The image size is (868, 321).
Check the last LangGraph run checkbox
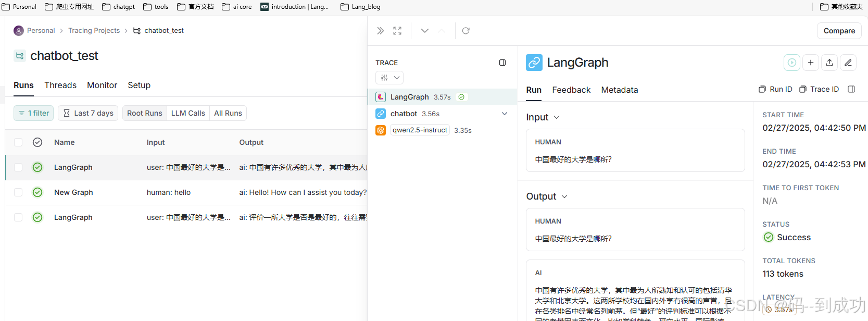pos(18,217)
